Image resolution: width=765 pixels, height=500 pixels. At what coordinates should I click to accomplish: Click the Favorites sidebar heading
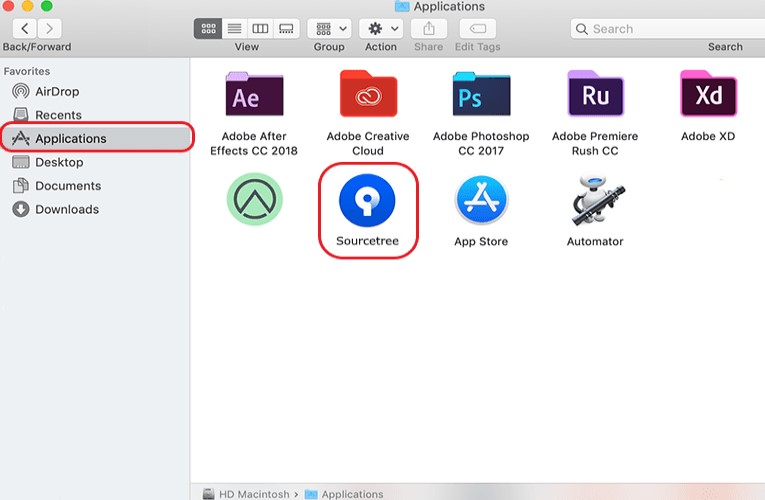tap(27, 71)
